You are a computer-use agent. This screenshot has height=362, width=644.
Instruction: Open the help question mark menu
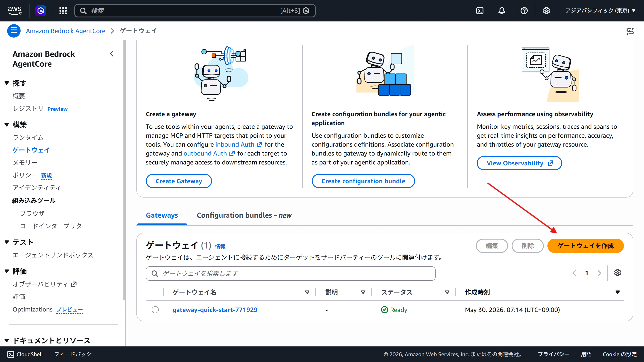[x=524, y=11]
